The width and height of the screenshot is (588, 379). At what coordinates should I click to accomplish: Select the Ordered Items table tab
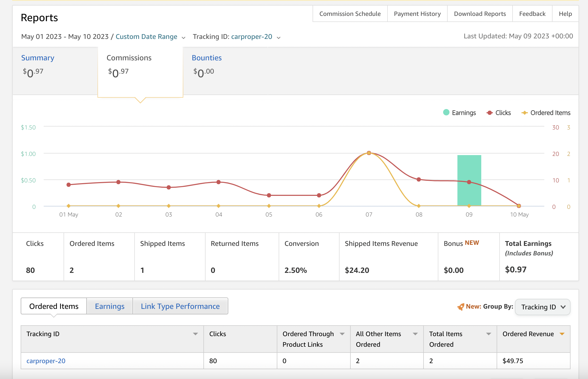54,306
